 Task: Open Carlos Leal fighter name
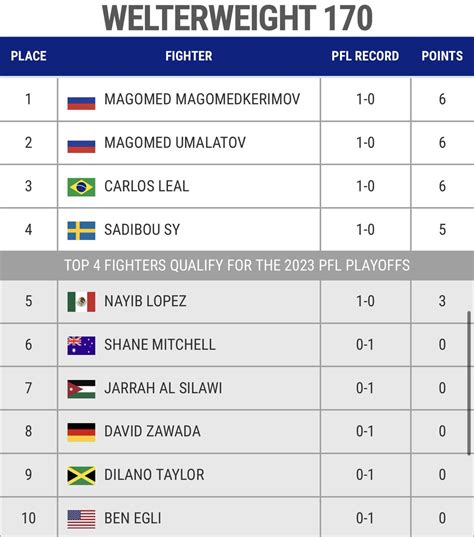[x=146, y=186]
